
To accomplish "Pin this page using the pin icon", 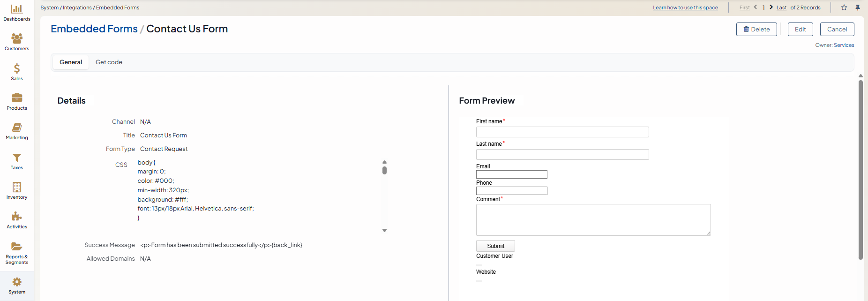I will click(858, 8).
